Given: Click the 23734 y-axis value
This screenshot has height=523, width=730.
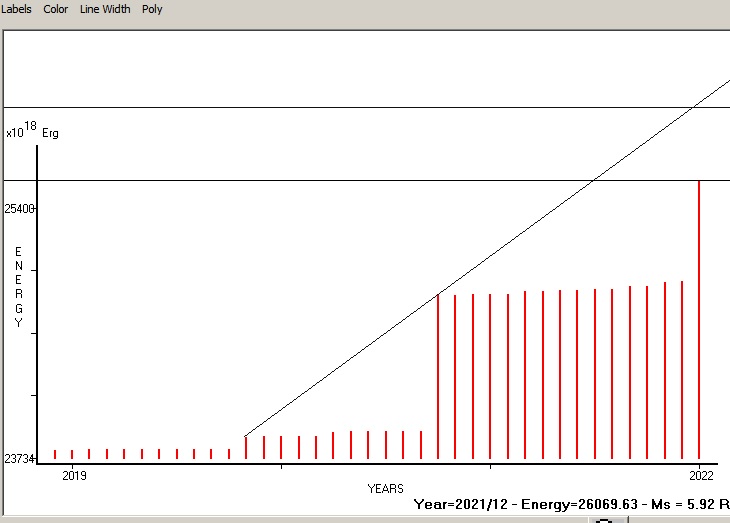Looking at the screenshot, I should pos(19,459).
